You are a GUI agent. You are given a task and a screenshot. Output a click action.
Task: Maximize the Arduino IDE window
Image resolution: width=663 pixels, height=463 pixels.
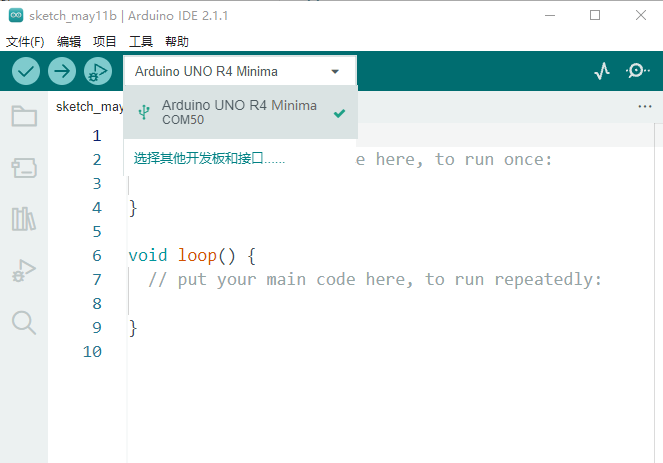tap(595, 16)
